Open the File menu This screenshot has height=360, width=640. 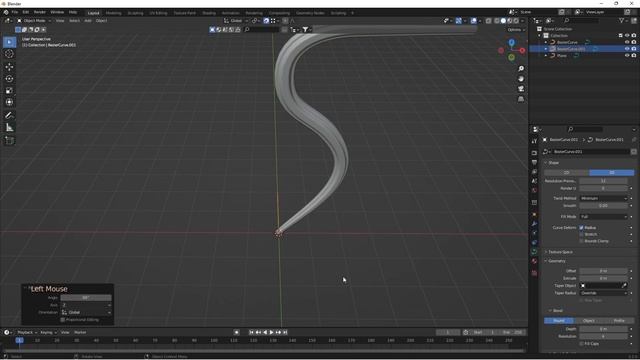pyautogui.click(x=15, y=12)
